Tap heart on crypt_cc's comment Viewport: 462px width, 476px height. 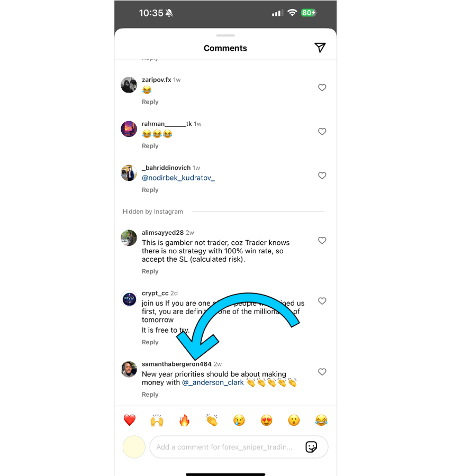[322, 301]
